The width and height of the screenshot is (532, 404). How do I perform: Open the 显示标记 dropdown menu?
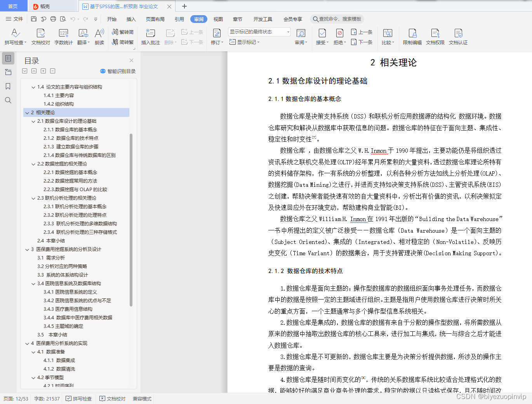(245, 42)
